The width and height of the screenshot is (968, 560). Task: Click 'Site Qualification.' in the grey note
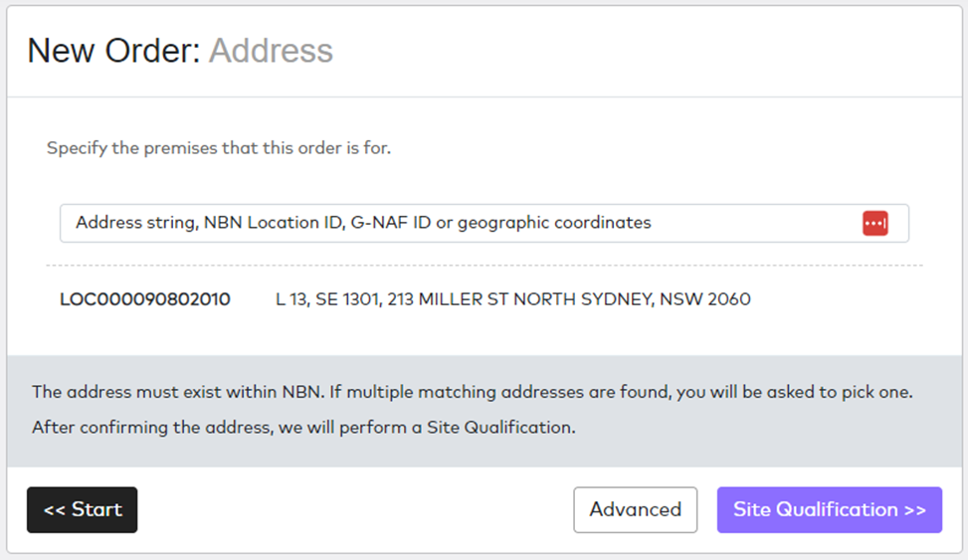501,428
